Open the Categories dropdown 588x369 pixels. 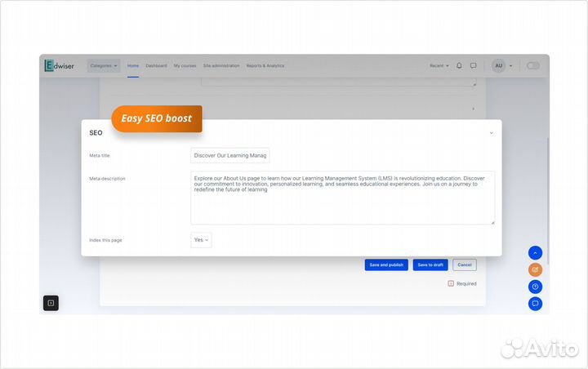tap(104, 65)
